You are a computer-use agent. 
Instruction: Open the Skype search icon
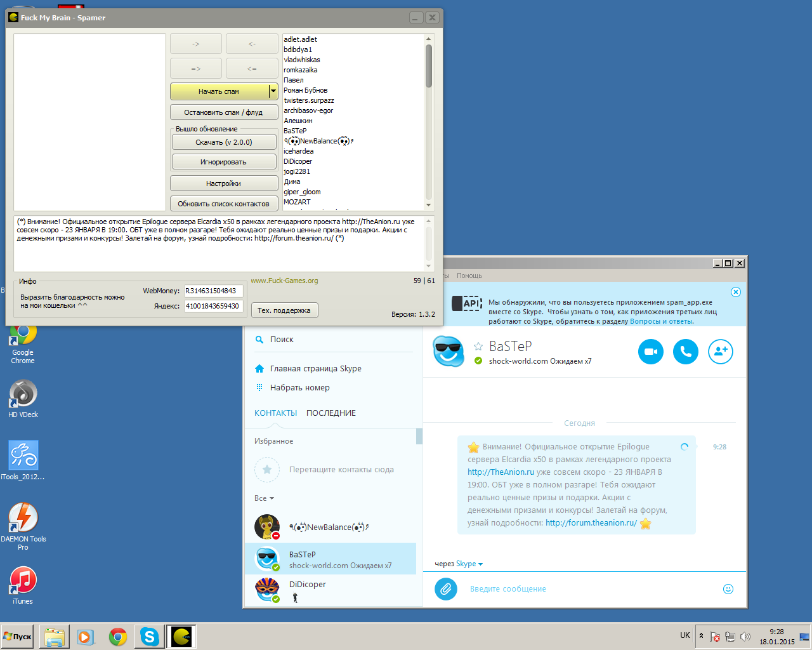tap(259, 340)
